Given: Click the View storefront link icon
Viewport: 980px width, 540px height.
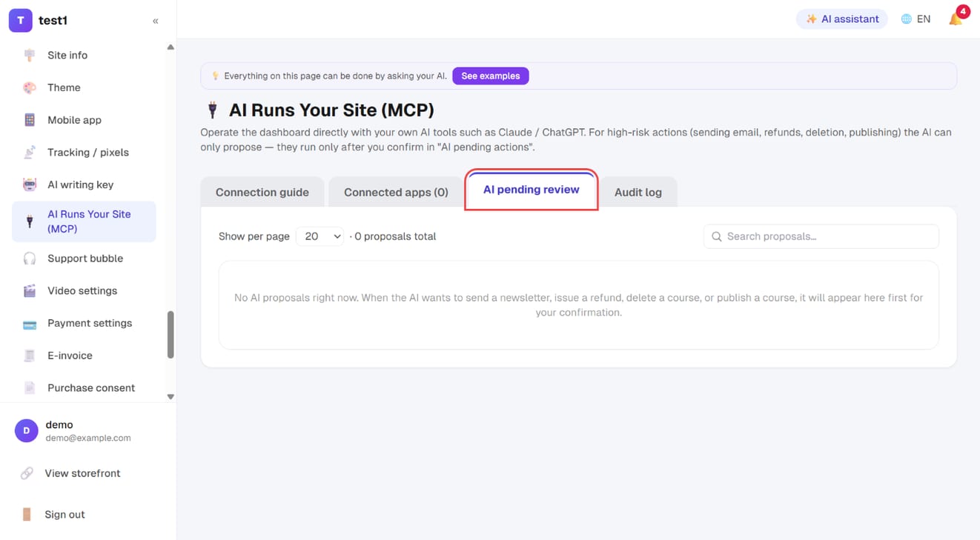Looking at the screenshot, I should (x=27, y=473).
